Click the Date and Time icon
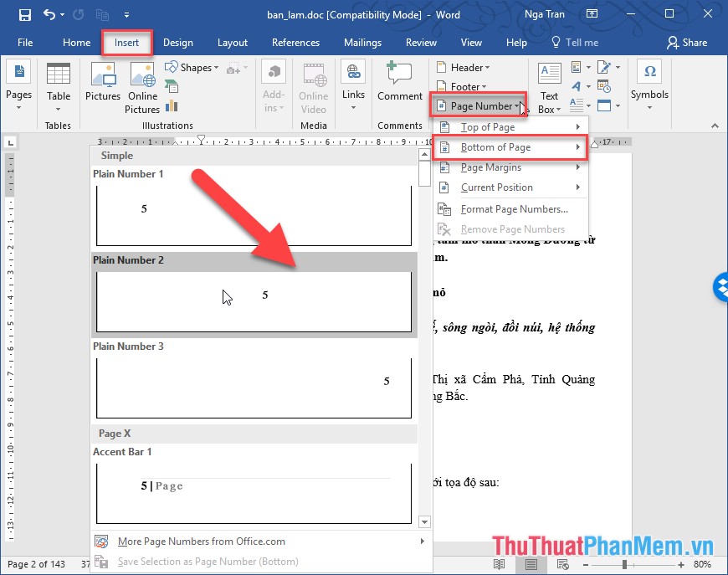Image resolution: width=728 pixels, height=575 pixels. click(x=604, y=86)
